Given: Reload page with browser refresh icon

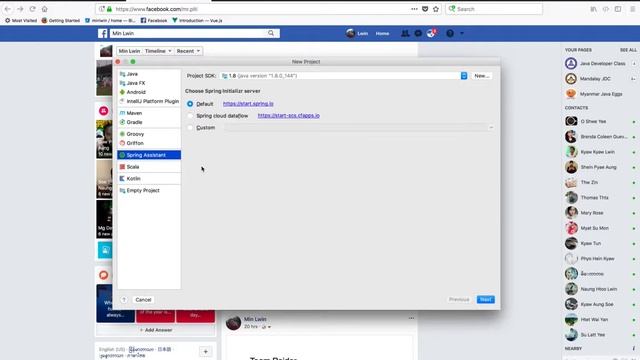Looking at the screenshot, I should click(x=32, y=9).
